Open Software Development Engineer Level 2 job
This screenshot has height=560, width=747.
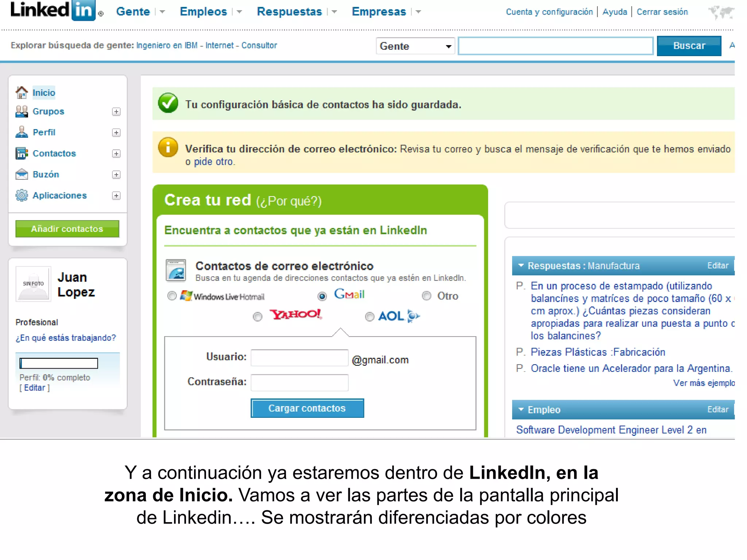pos(611,430)
